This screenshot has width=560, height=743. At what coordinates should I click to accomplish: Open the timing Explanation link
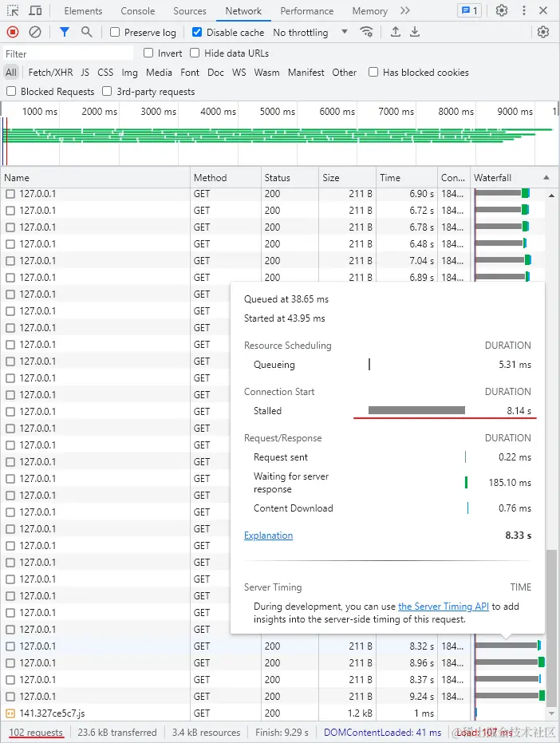tap(268, 536)
